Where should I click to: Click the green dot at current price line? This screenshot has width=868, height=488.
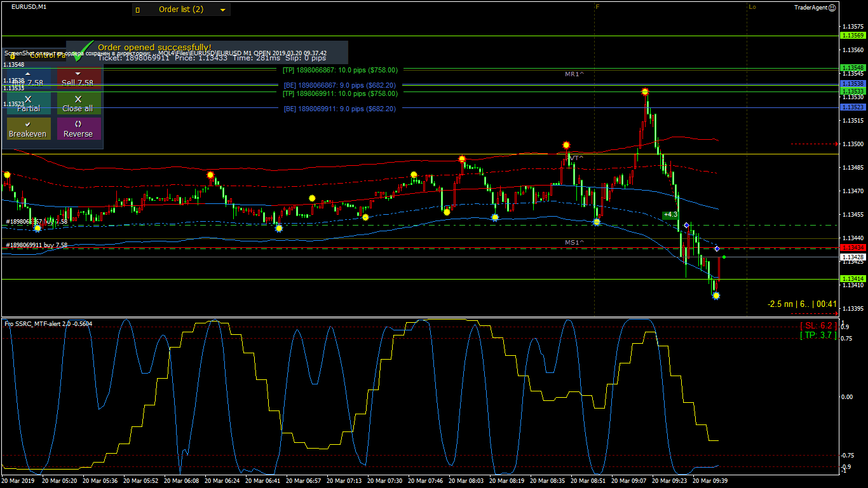coord(724,257)
